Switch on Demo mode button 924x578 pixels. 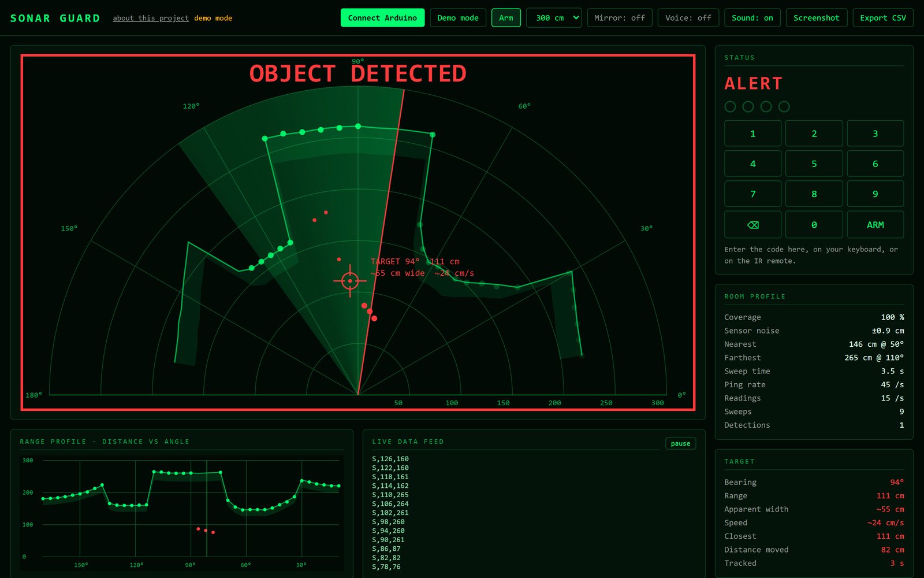458,18
